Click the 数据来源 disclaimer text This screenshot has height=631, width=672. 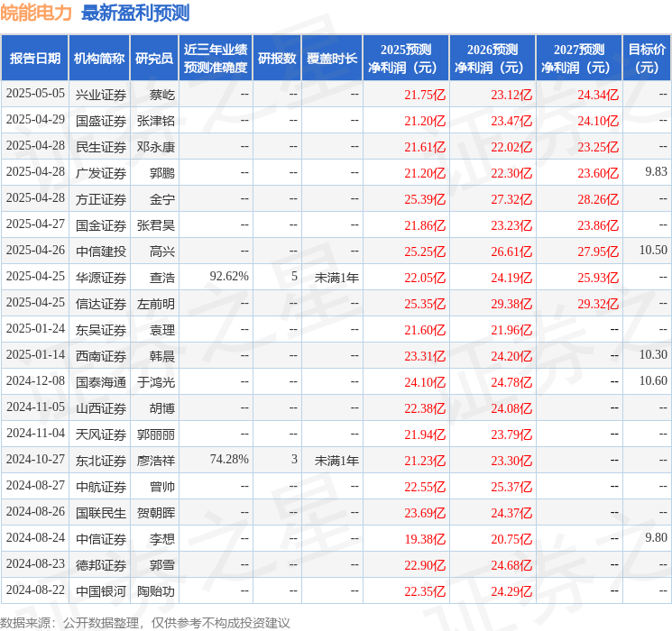point(145,622)
